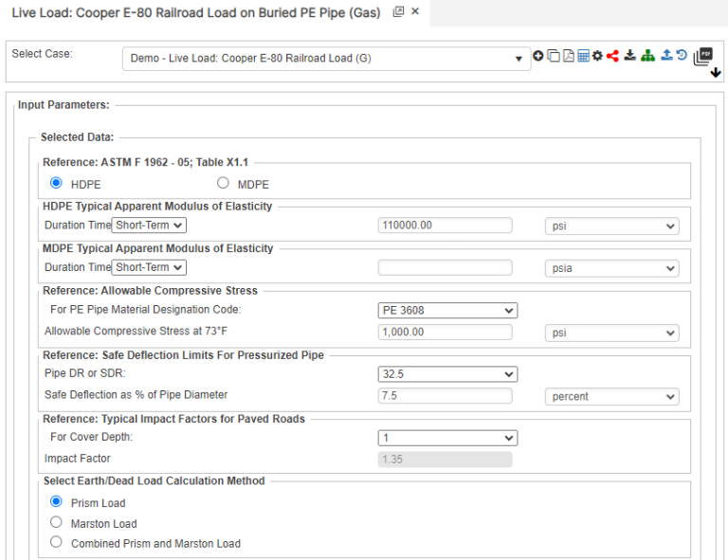Screen dimensions: 728x560
Task: Open the Select Case dropdown
Action: (326, 59)
